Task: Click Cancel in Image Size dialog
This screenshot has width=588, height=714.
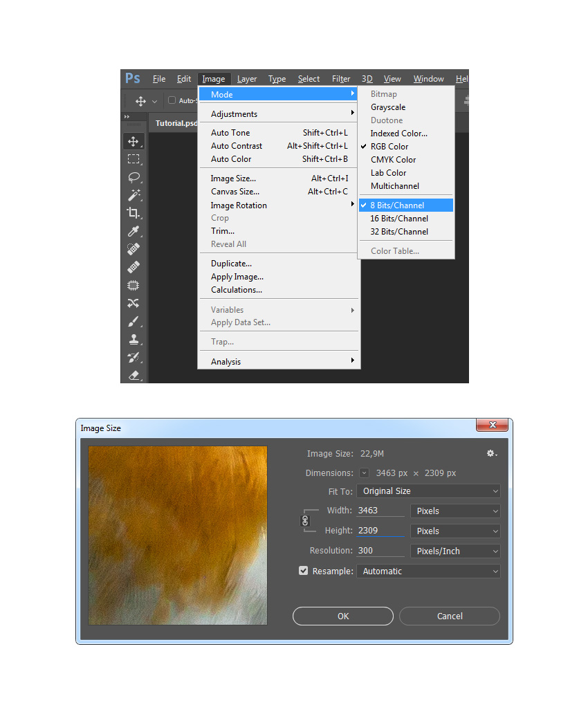Action: point(449,616)
